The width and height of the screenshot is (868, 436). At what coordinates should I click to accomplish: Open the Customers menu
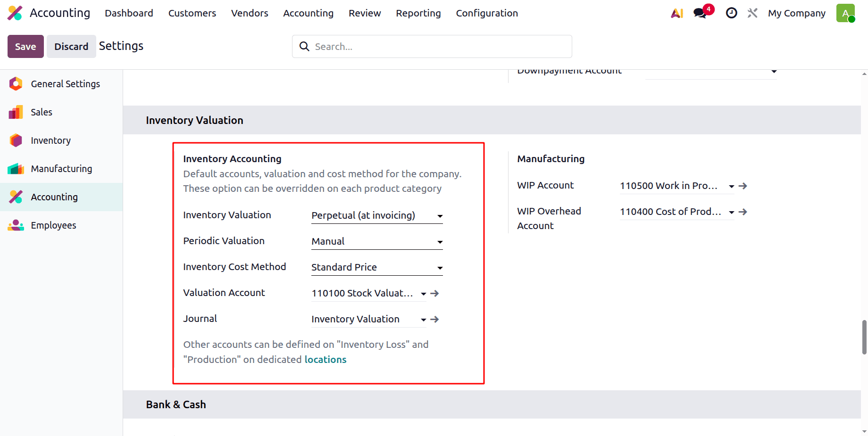point(192,13)
